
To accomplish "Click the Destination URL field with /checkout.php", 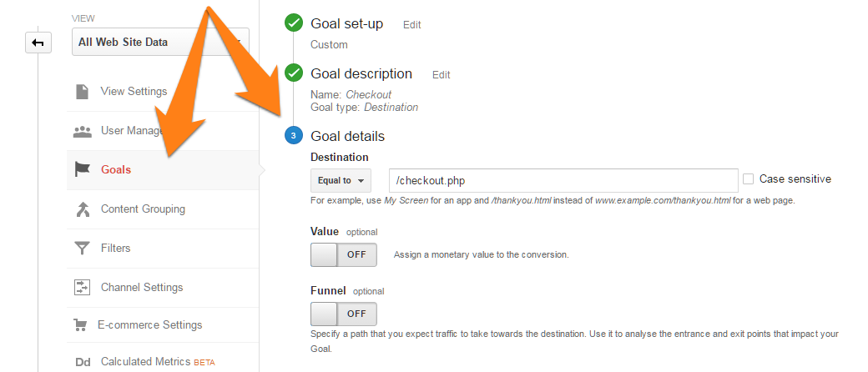I will 563,180.
